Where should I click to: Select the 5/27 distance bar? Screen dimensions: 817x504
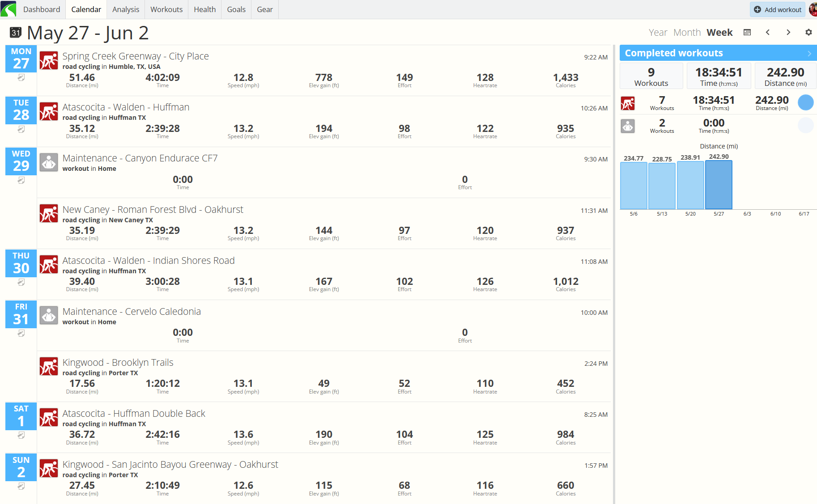[719, 185]
